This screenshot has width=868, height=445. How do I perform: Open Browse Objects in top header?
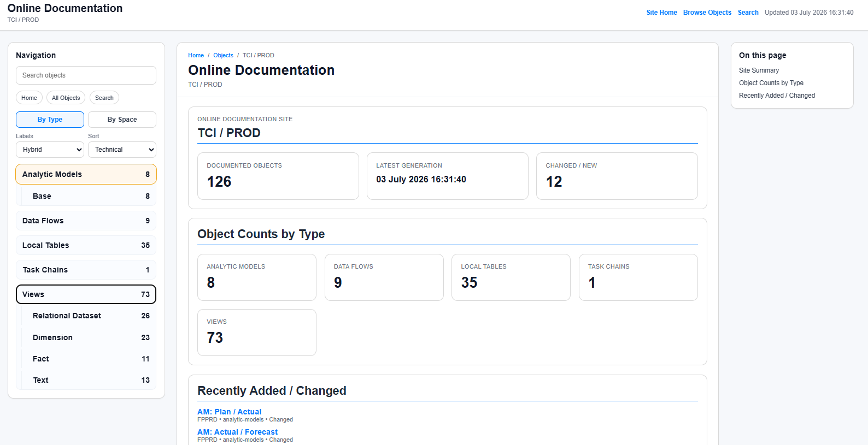pos(707,13)
